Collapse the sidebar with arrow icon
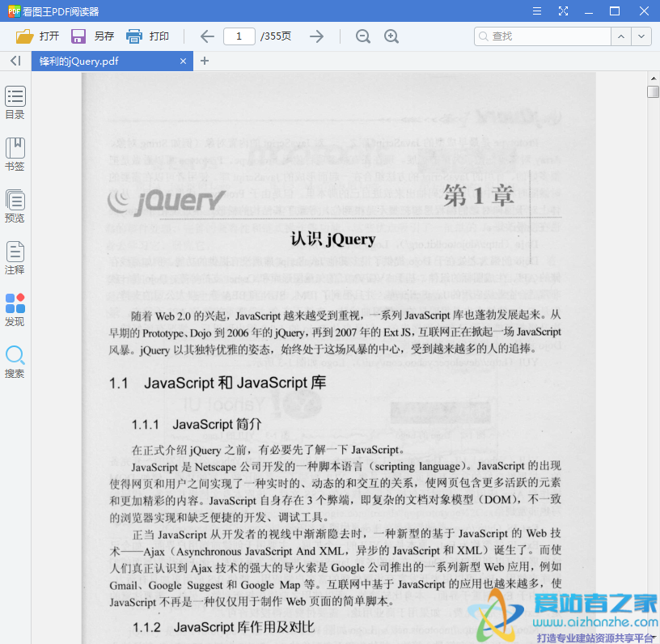 (15, 61)
